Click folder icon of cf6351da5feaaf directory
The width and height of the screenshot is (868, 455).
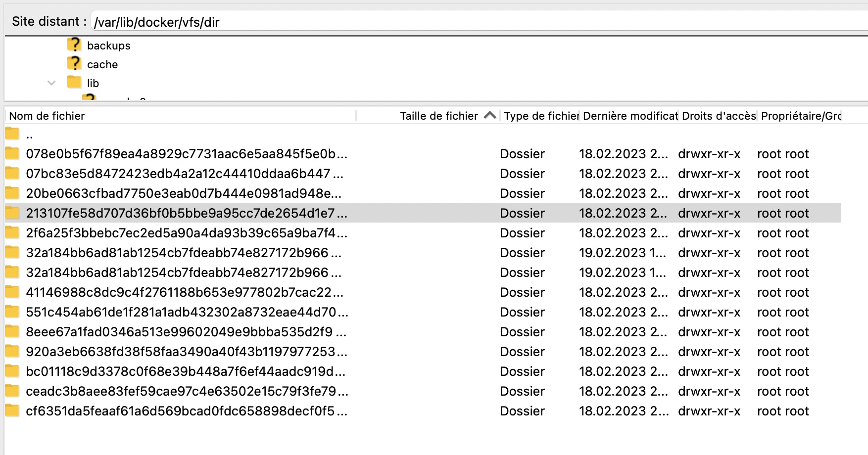[x=12, y=411]
